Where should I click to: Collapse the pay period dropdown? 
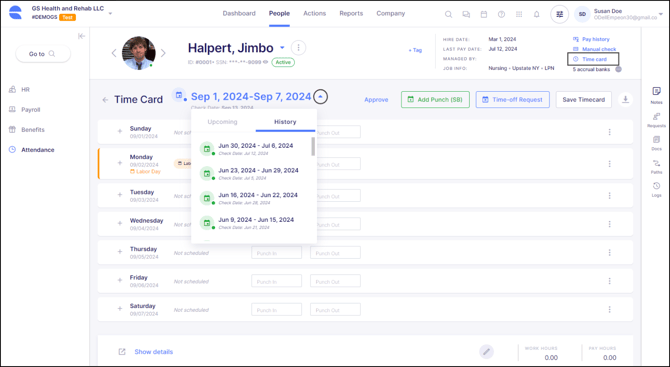tap(320, 97)
